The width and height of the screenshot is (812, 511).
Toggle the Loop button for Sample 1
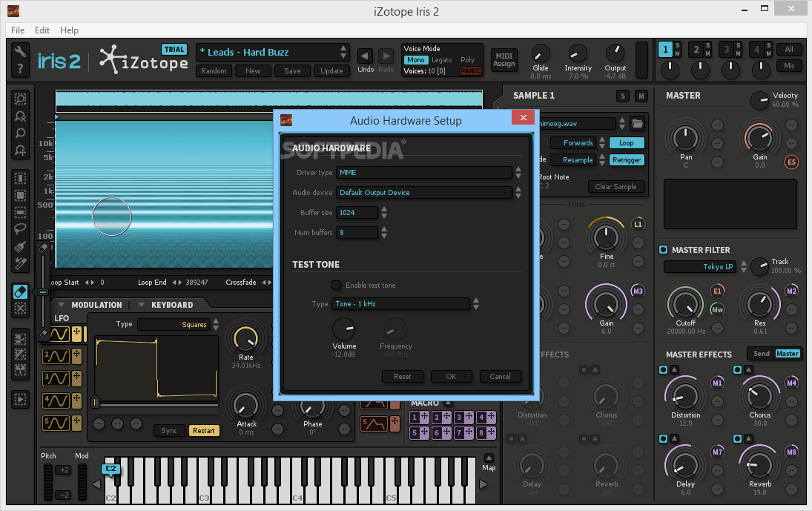point(627,143)
